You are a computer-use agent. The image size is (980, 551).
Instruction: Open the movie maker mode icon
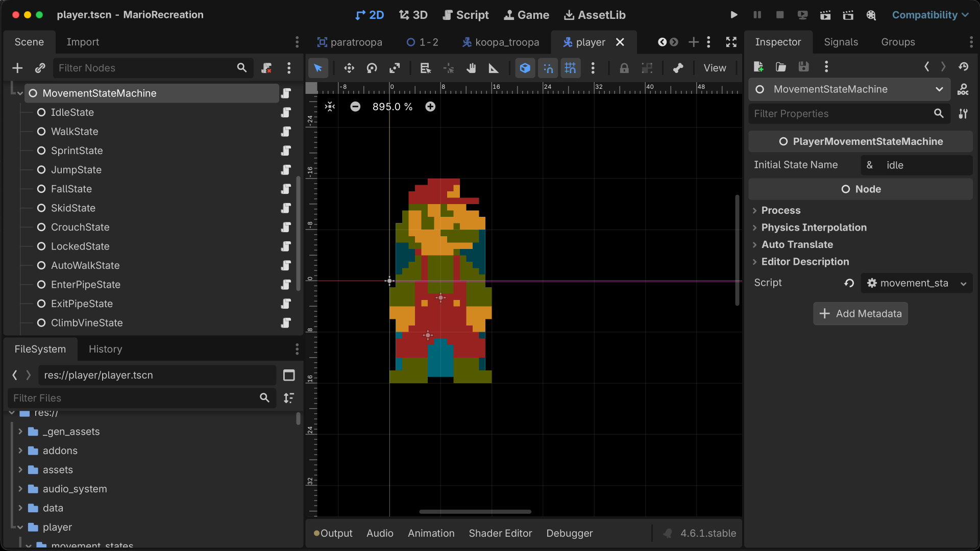pyautogui.click(x=871, y=15)
